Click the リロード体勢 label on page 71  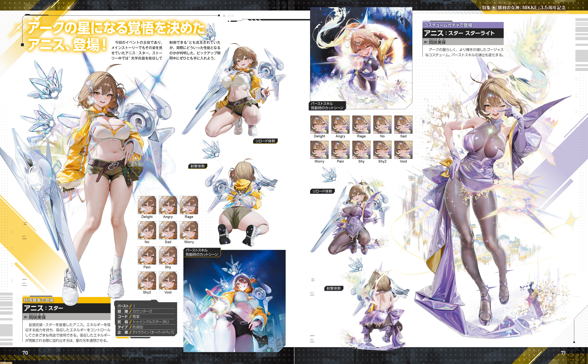322,191
